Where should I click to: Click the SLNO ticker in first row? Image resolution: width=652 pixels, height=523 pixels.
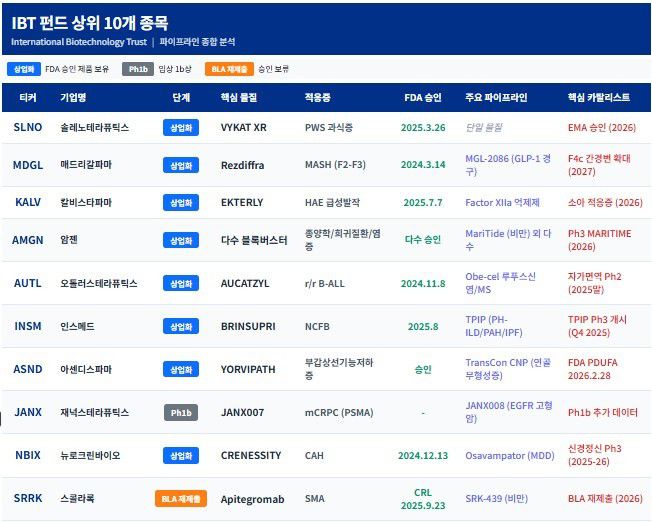[x=28, y=128]
